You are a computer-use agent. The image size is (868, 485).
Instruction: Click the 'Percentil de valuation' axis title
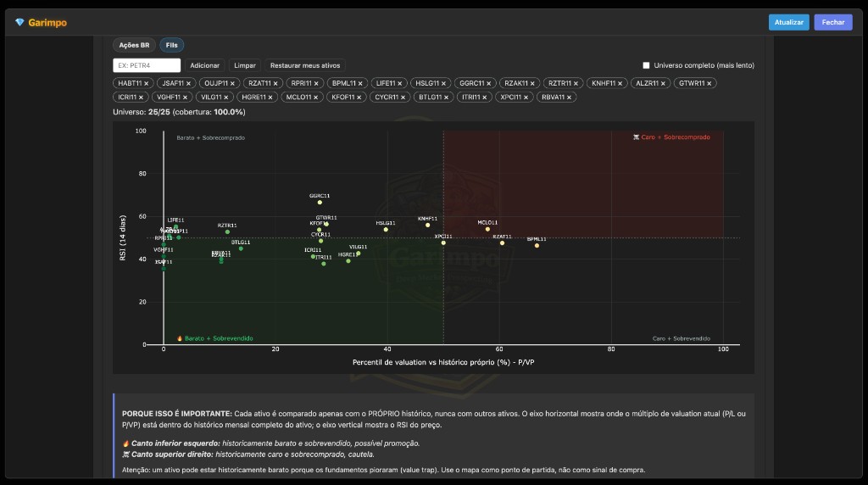click(443, 362)
